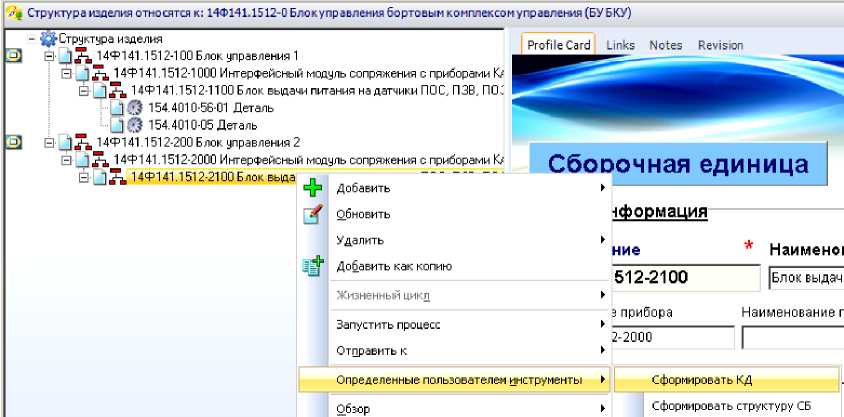The height and width of the screenshot is (417, 844).
Task: Click document icon of 14Ф141.1512-200 row
Action: (x=65, y=143)
